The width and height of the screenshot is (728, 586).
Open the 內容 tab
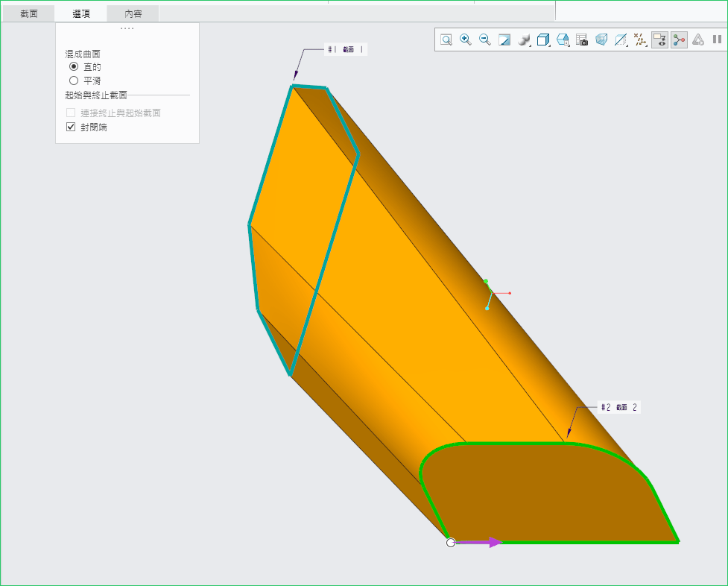point(133,13)
